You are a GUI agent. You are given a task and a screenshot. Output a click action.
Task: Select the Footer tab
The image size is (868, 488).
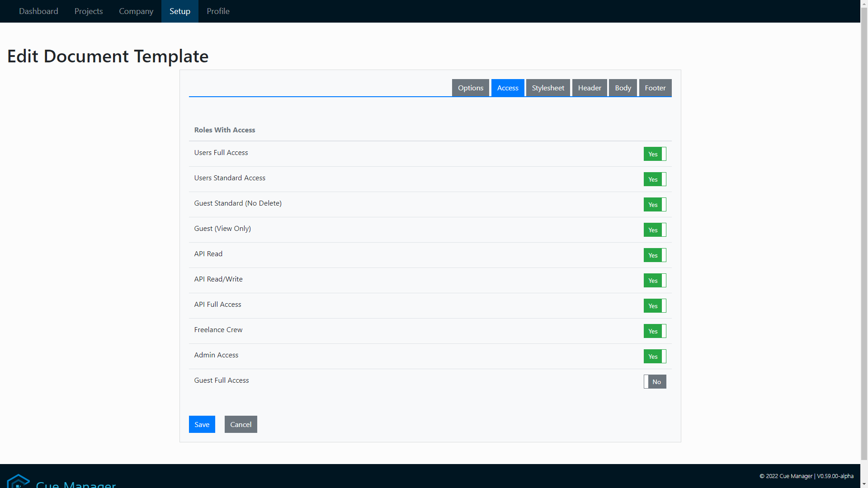click(655, 88)
